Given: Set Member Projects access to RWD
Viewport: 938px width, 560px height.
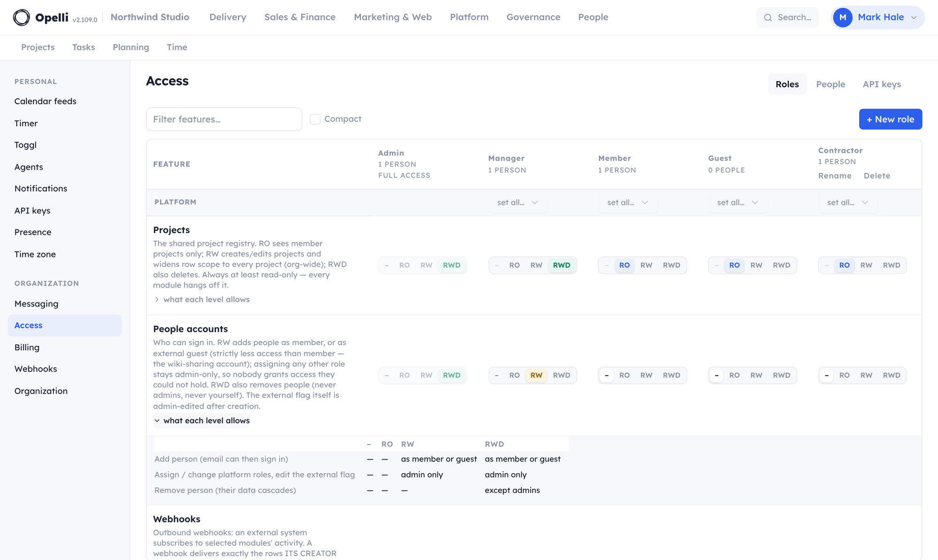Looking at the screenshot, I should [x=671, y=265].
